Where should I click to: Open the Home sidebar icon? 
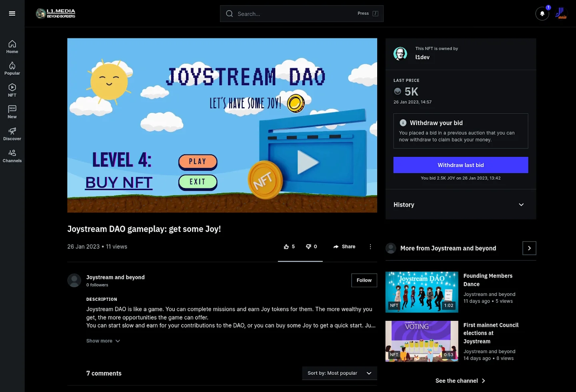12,46
